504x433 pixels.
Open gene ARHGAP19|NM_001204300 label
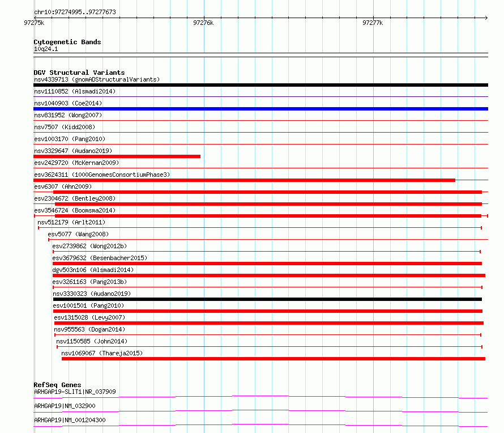[x=70, y=420]
